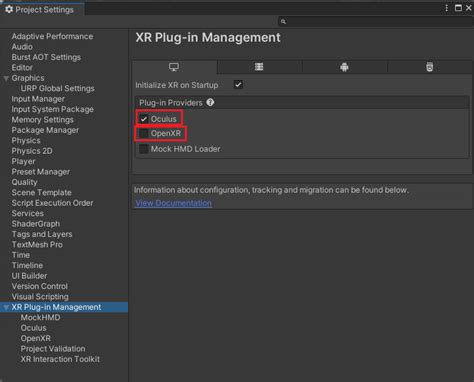Toggle Initialize XR on Startup checkbox

(238, 85)
